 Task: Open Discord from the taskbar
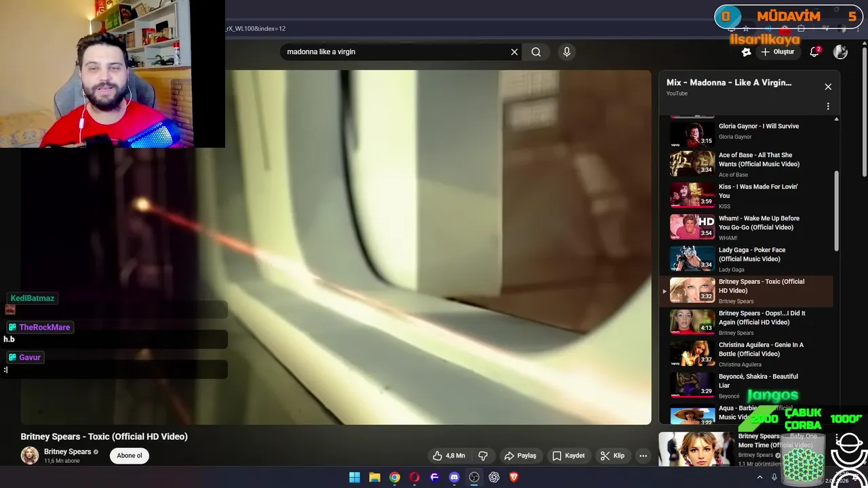454,477
